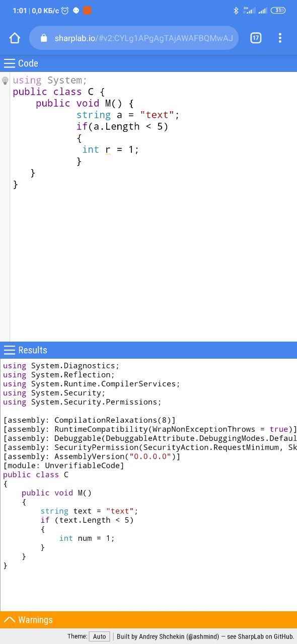Click 'int num = 1;' in results
The width and height of the screenshot is (297, 644).
[87, 538]
